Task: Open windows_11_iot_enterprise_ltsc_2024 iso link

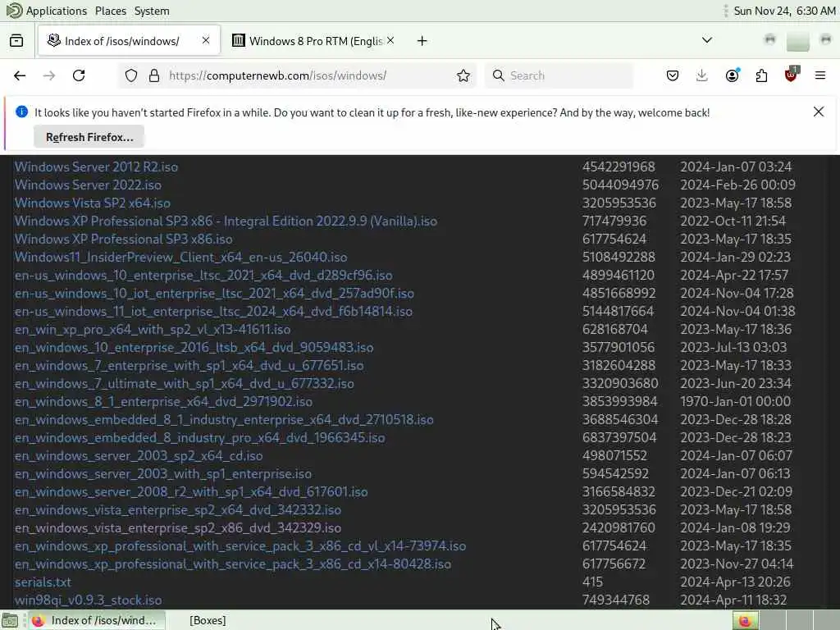Action: [x=213, y=311]
